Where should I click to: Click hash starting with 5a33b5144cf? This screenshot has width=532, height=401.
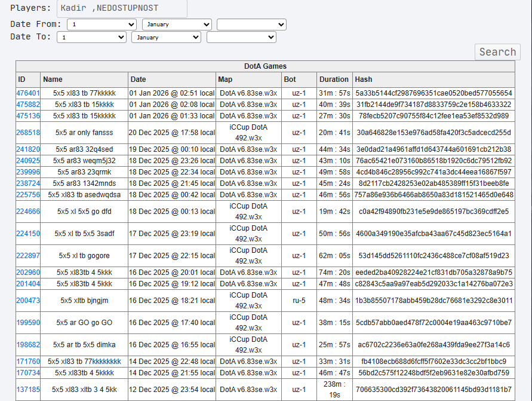(x=433, y=93)
